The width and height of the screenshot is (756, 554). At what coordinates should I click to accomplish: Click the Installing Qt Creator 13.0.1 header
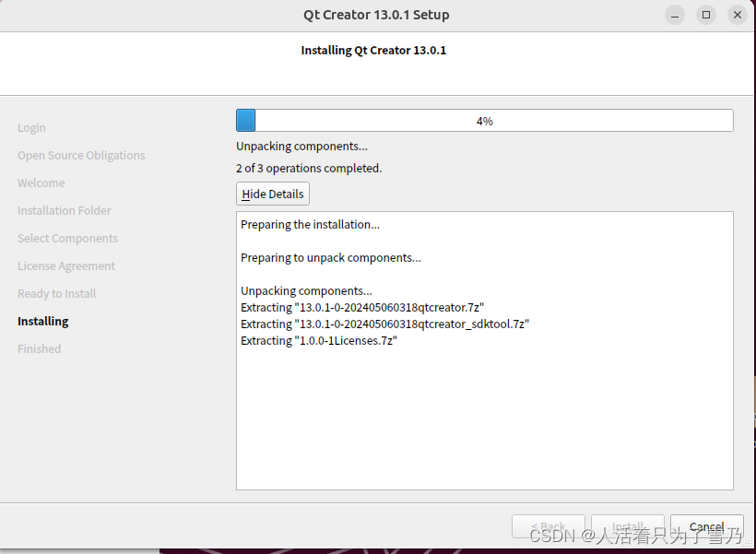tap(373, 50)
